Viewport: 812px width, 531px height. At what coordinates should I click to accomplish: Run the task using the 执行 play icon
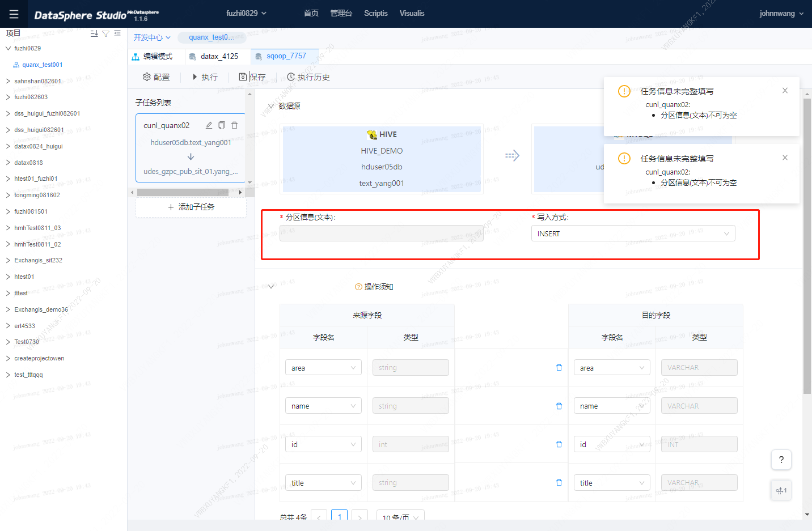pyautogui.click(x=195, y=77)
